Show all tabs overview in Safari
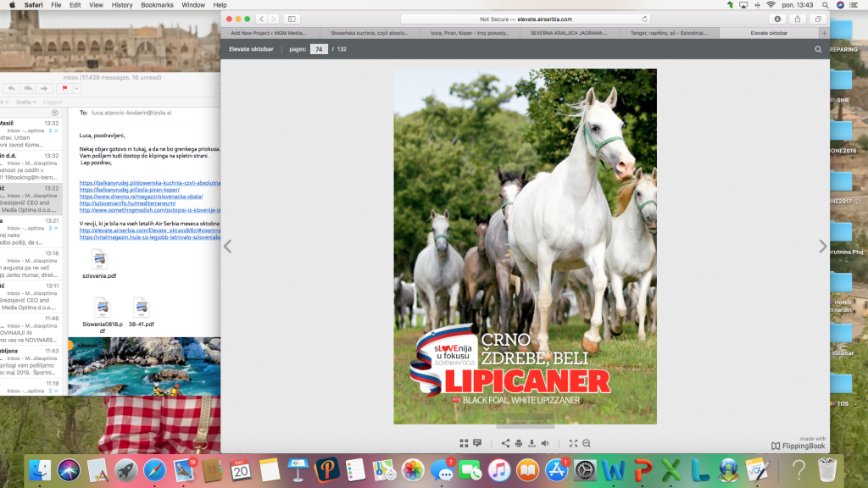The image size is (868, 488). [818, 19]
